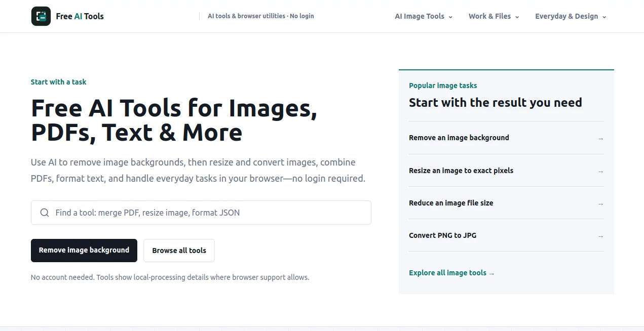
Task: Open the AI Image Tools menu
Action: pyautogui.click(x=424, y=16)
